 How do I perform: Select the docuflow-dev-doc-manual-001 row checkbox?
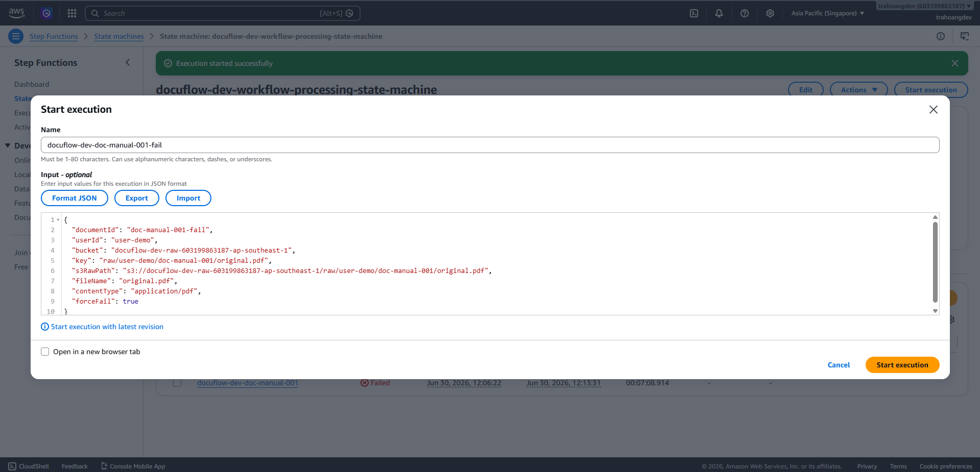coord(177,383)
